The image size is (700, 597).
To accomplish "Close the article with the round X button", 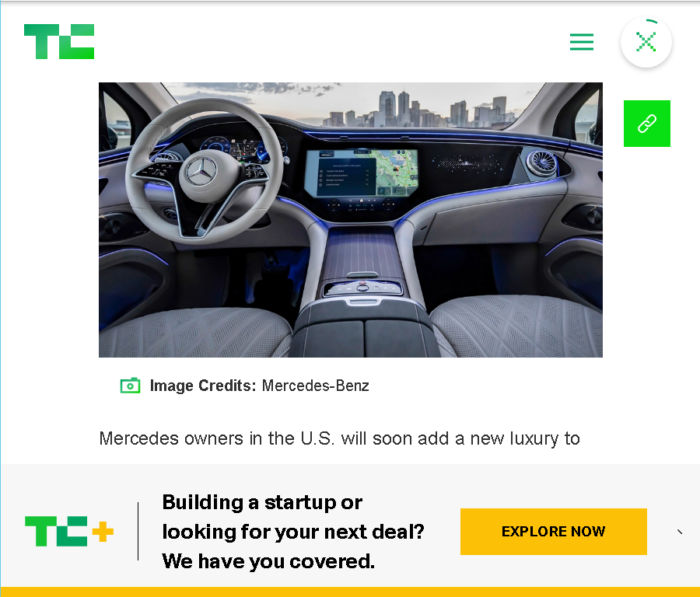I will 646,43.
